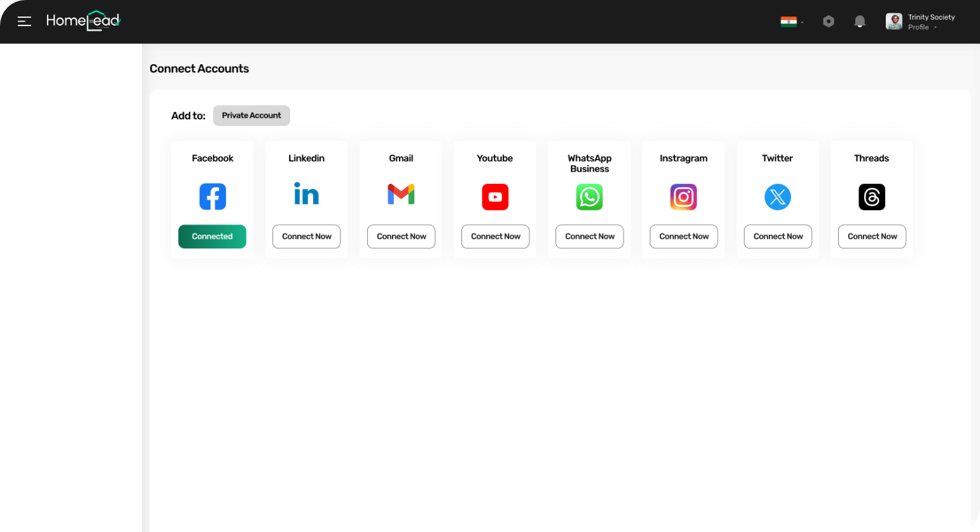The height and width of the screenshot is (532, 980).
Task: Select the Private Account chip
Action: tap(251, 116)
